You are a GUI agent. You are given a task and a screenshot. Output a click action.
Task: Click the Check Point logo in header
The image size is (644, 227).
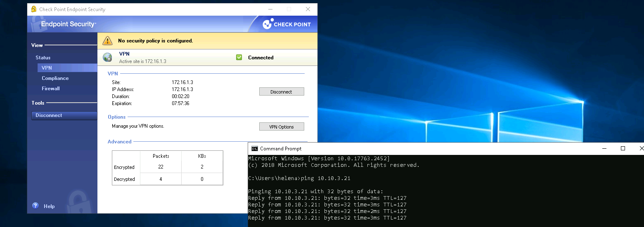(x=286, y=24)
